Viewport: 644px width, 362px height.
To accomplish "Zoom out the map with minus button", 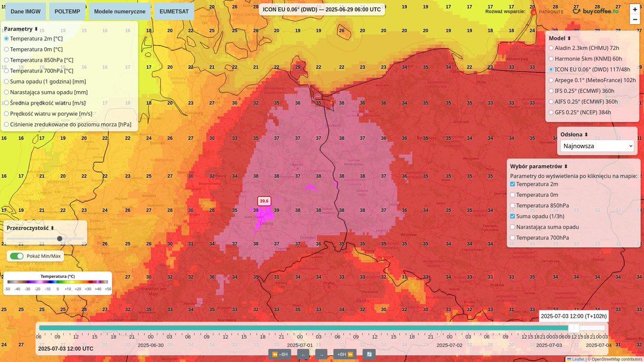I will [x=635, y=19].
